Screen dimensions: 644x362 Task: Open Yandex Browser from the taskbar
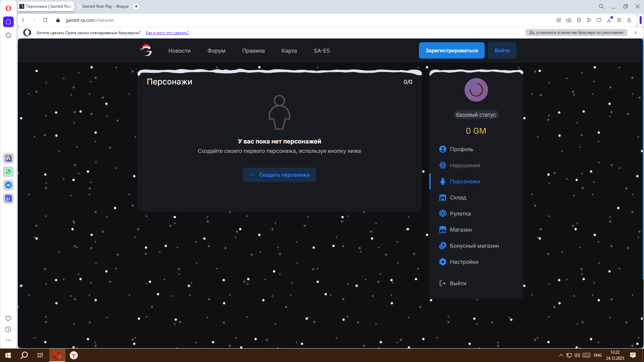pos(74,355)
